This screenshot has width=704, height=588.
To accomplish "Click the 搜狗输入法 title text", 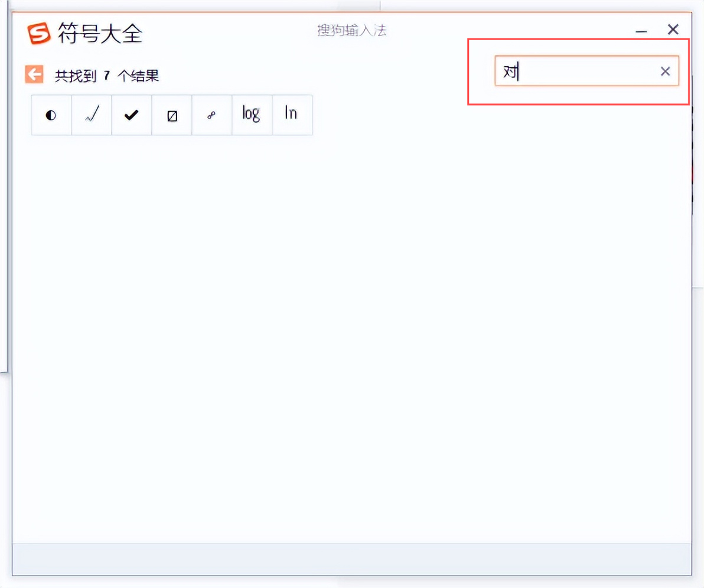I will click(x=351, y=31).
